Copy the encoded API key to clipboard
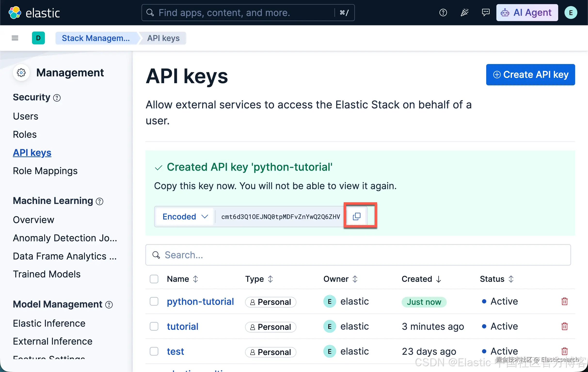588x372 pixels. pyautogui.click(x=357, y=216)
